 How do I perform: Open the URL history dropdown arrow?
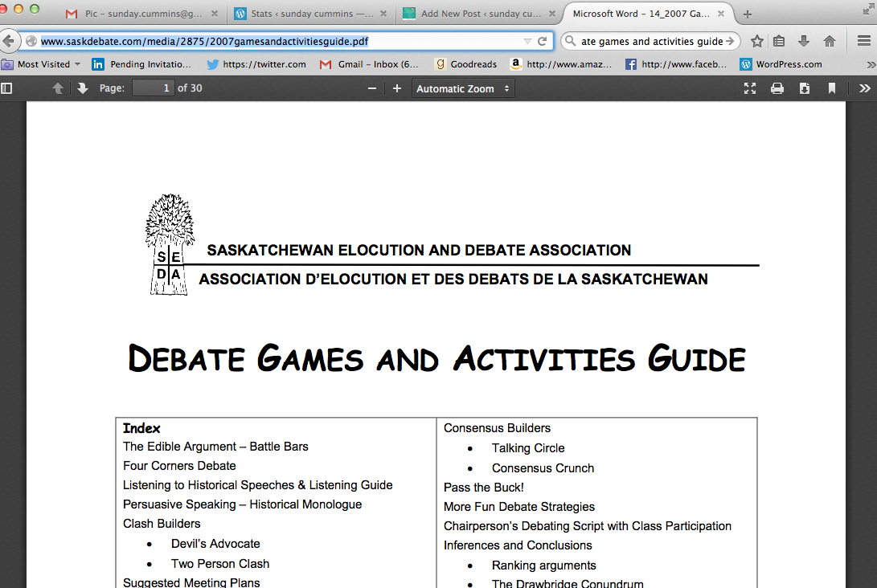527,41
